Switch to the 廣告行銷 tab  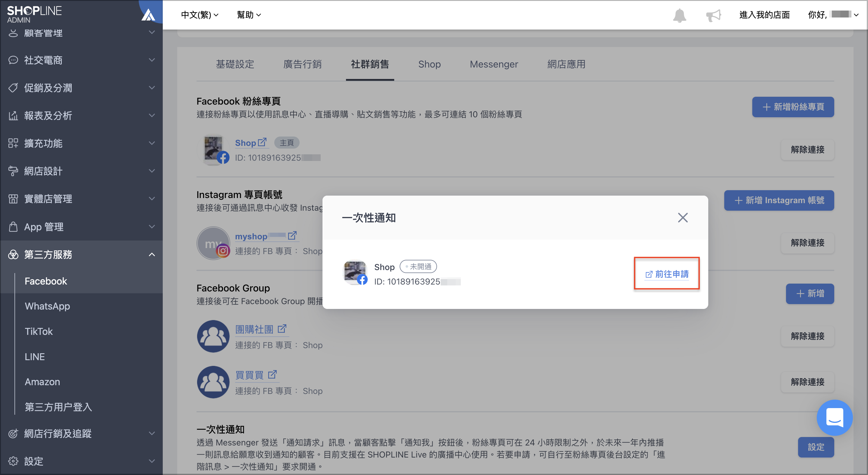click(302, 64)
